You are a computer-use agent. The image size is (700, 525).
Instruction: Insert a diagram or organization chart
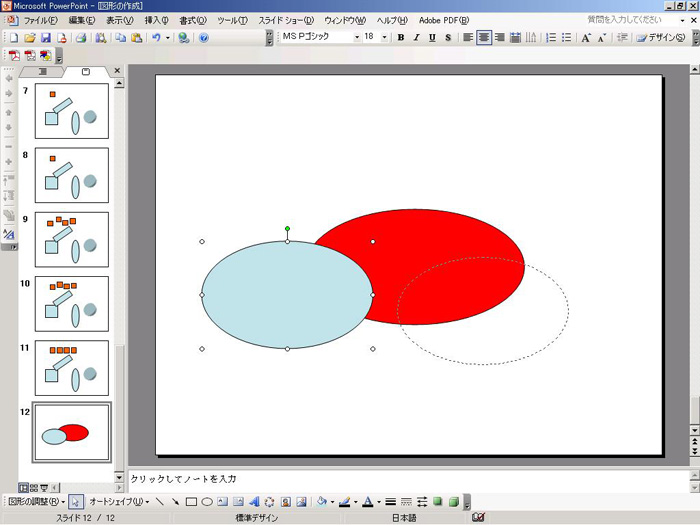click(270, 502)
